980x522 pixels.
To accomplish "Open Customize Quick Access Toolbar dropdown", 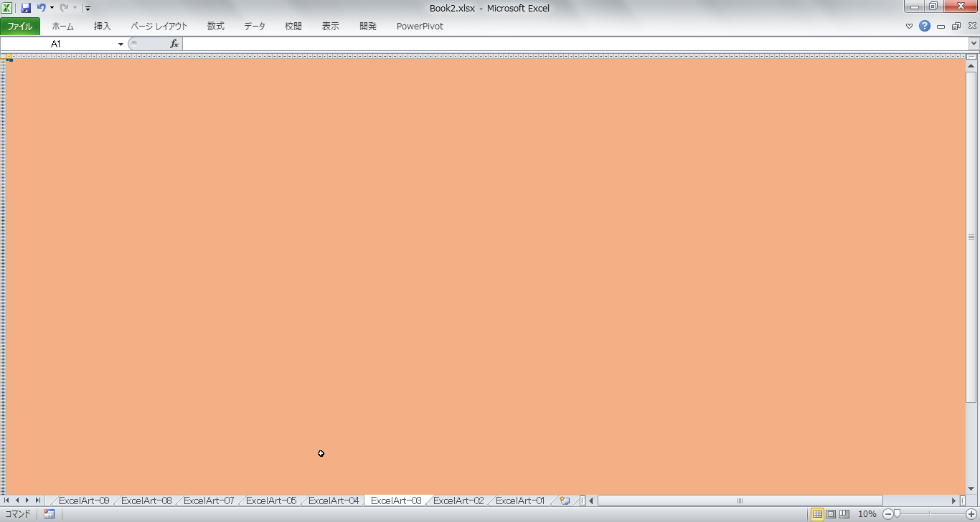I will coord(88,9).
